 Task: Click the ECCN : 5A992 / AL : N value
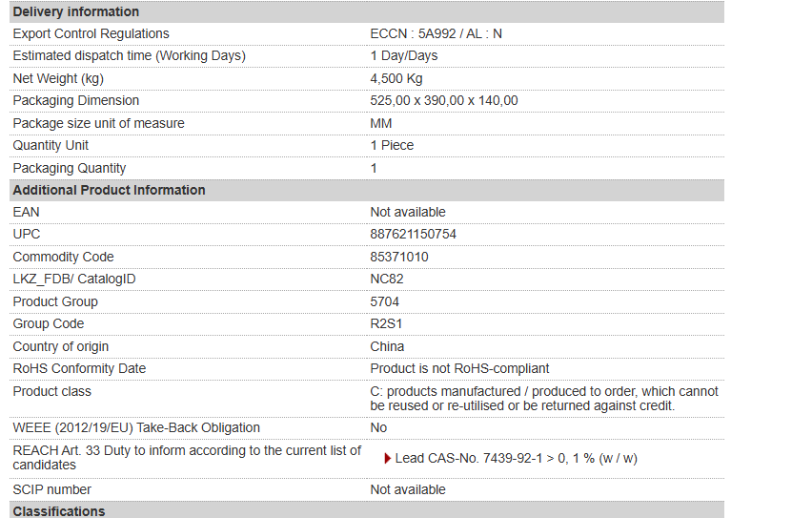(436, 33)
